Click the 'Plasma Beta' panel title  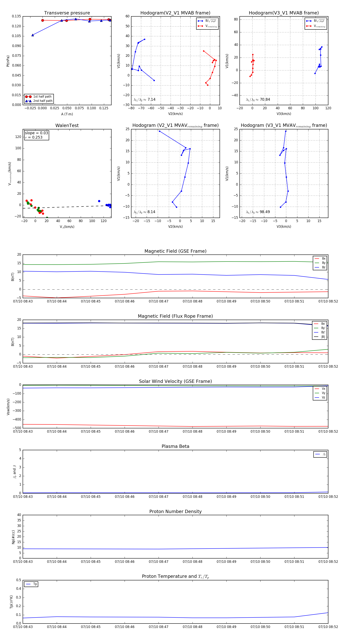pyautogui.click(x=175, y=446)
